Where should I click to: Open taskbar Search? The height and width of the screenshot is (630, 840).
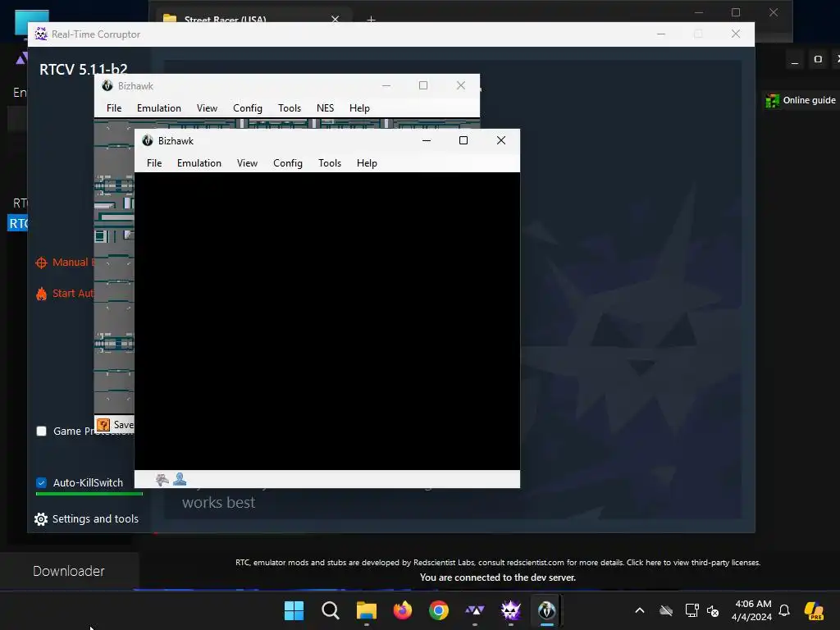[330, 610]
